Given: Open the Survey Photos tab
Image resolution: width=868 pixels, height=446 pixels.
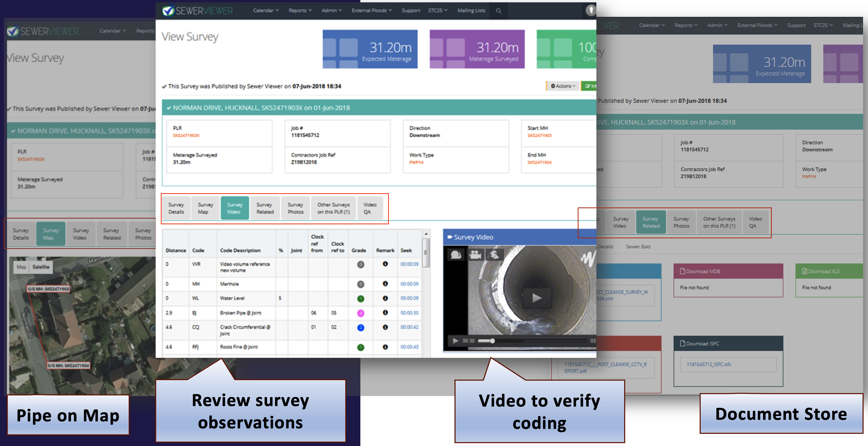Looking at the screenshot, I should click(295, 208).
